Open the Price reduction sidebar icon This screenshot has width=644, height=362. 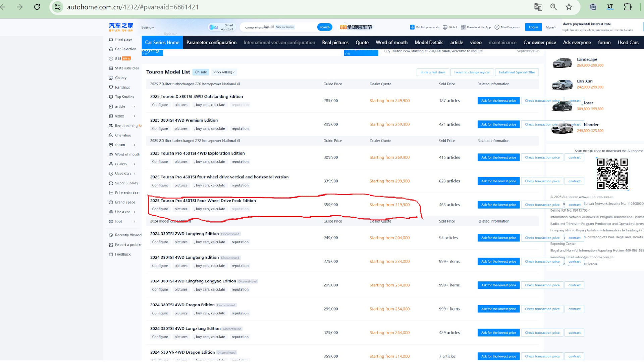tap(111, 193)
